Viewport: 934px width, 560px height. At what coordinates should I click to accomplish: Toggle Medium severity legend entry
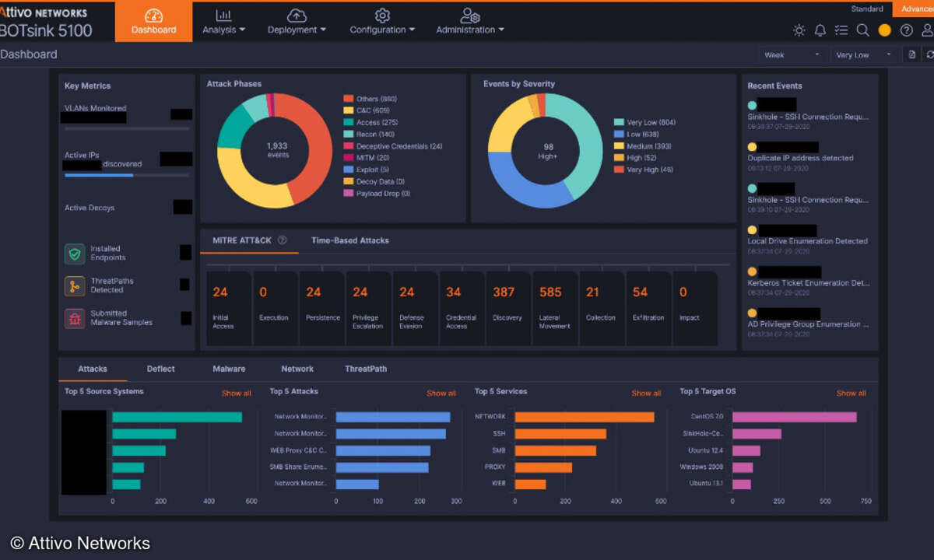point(644,146)
